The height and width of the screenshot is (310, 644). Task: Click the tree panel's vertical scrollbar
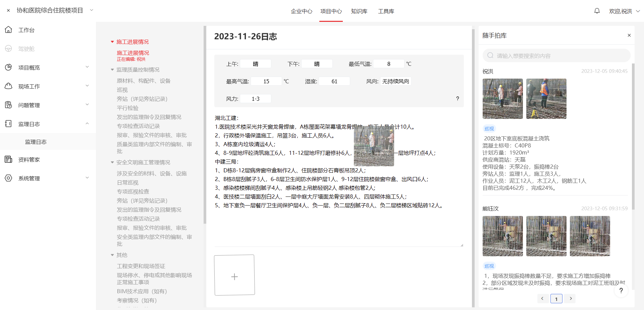pos(205,125)
